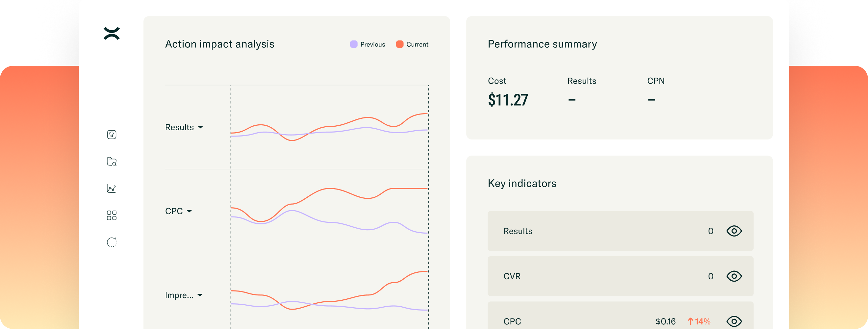
Task: Click the Previous legend label
Action: coord(372,44)
